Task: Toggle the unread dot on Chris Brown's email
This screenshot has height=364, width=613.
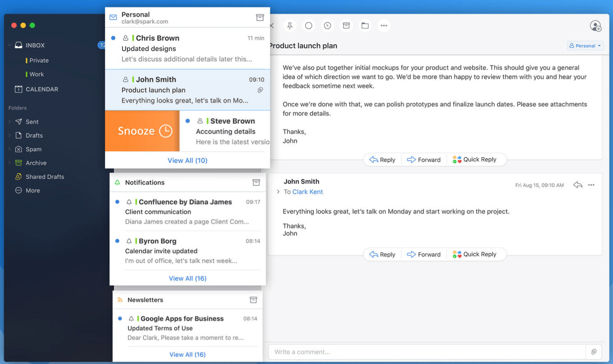Action: click(113, 38)
